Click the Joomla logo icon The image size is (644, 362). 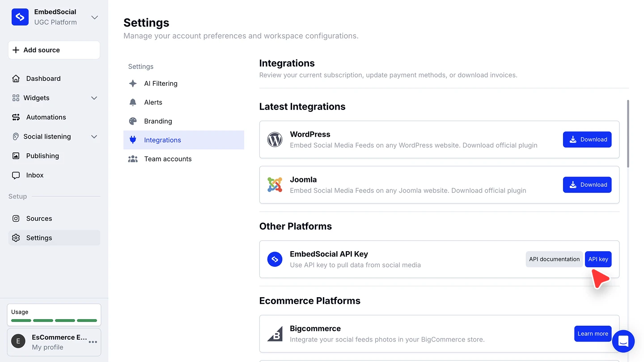(x=275, y=185)
